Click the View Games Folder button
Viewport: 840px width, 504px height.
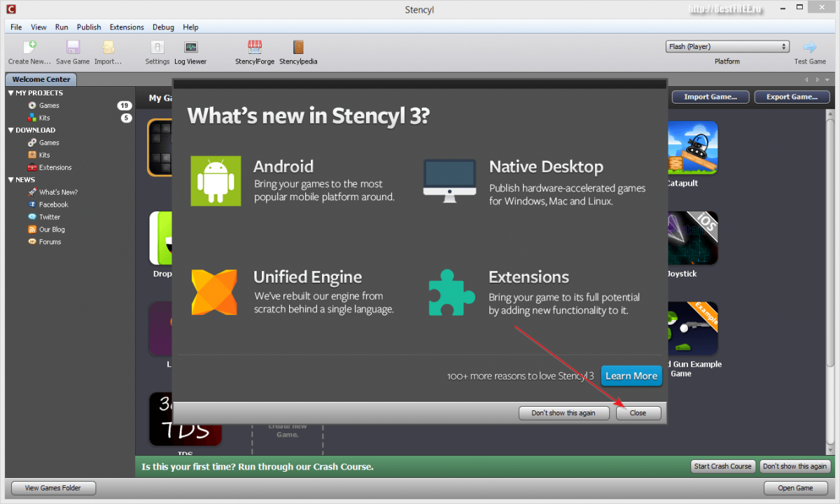click(53, 489)
